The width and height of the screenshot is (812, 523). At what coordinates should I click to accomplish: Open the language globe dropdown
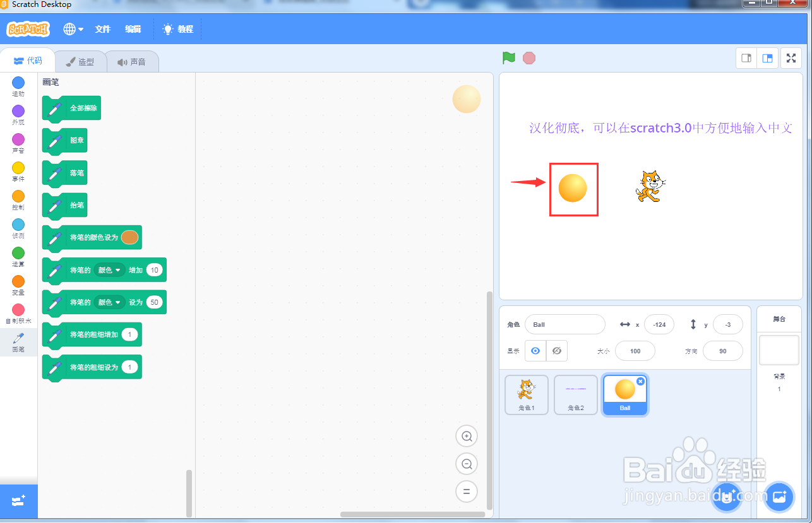[x=71, y=28]
